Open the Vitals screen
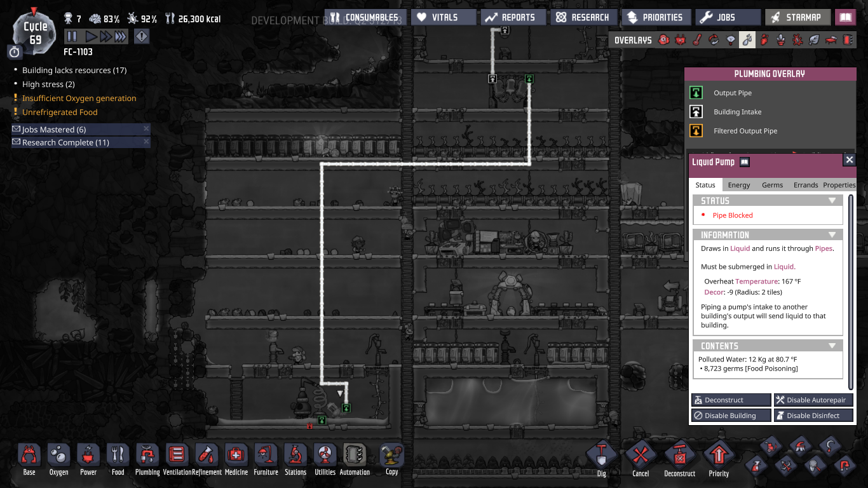 (x=444, y=18)
